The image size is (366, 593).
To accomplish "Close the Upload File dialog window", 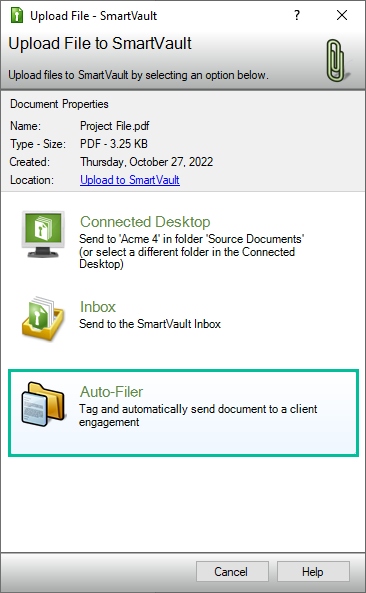I will [x=342, y=15].
